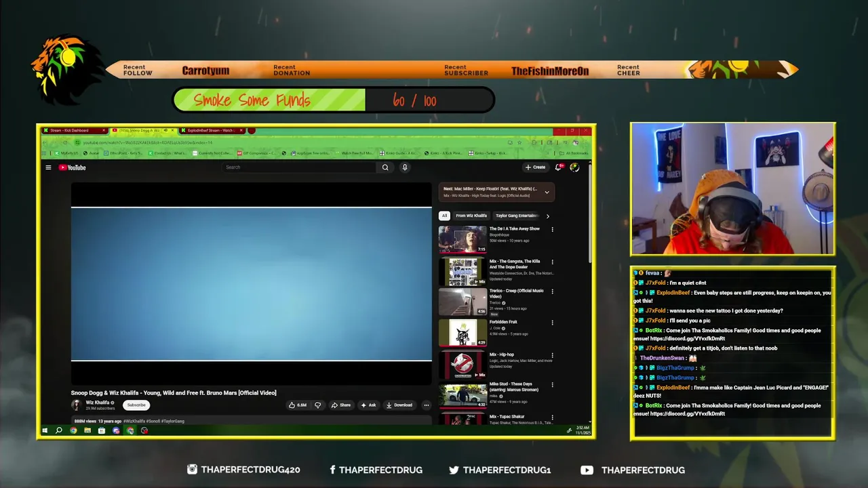The height and width of the screenshot is (488, 868).
Task: Open YouTube notifications bell
Action: point(558,167)
